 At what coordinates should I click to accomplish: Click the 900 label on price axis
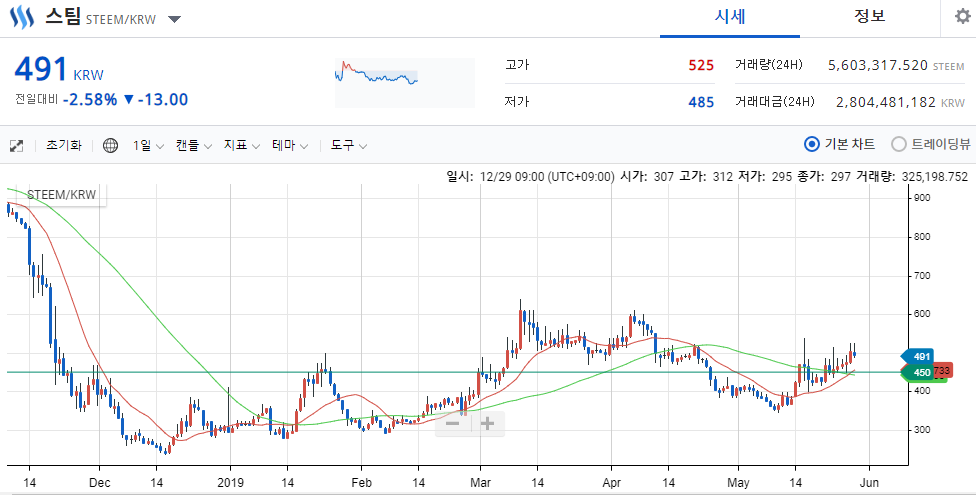(x=922, y=198)
